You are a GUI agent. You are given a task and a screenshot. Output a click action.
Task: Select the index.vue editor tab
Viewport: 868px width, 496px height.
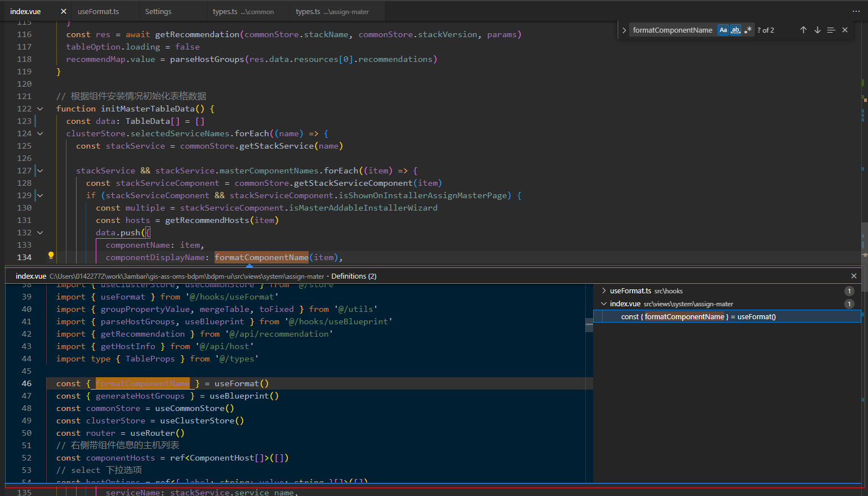tap(25, 11)
